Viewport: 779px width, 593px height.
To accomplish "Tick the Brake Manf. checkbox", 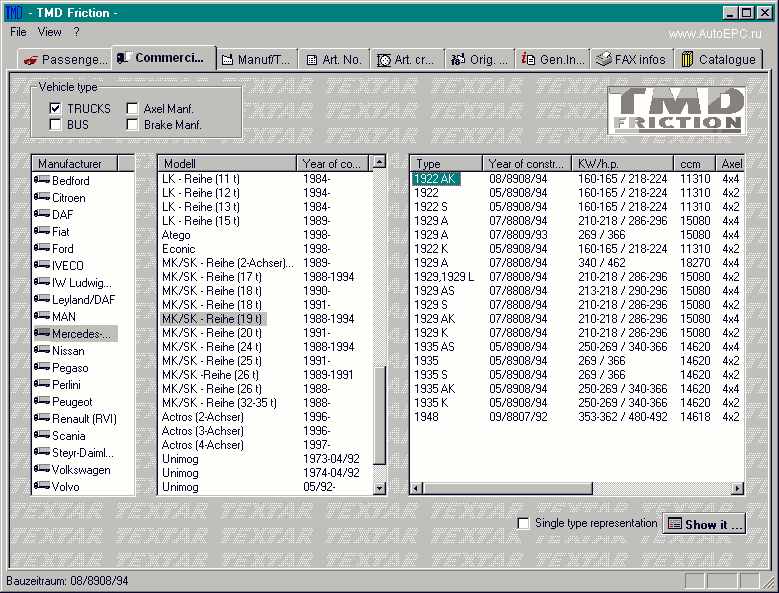I will click(x=132, y=124).
